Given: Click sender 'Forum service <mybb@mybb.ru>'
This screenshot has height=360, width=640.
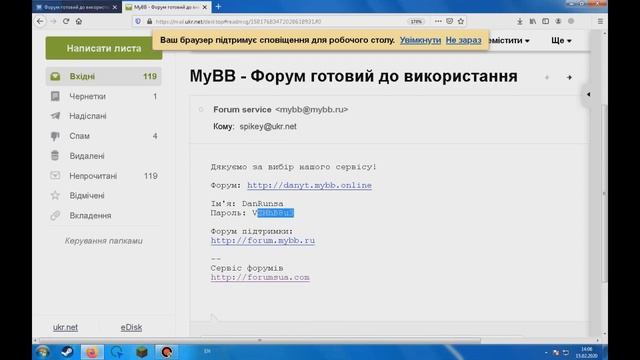Looking at the screenshot, I should (x=281, y=109).
